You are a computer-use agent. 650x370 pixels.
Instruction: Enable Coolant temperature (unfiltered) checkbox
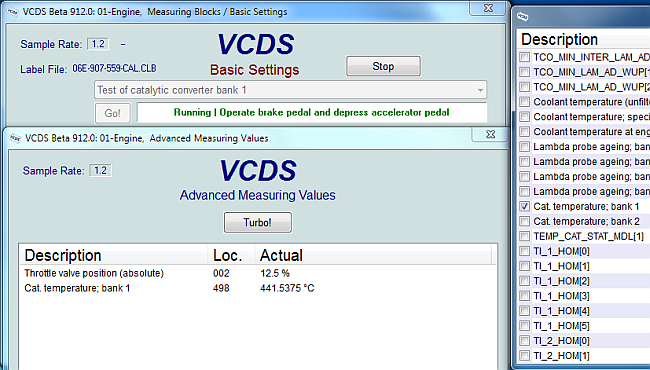[525, 102]
